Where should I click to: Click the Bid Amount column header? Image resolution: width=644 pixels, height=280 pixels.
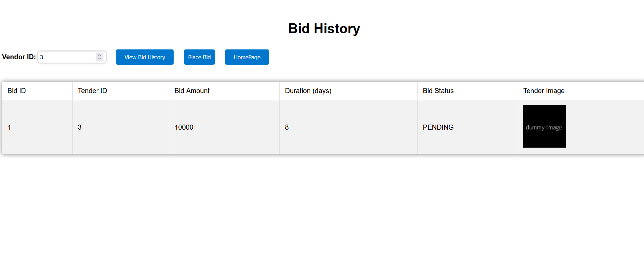coord(192,90)
